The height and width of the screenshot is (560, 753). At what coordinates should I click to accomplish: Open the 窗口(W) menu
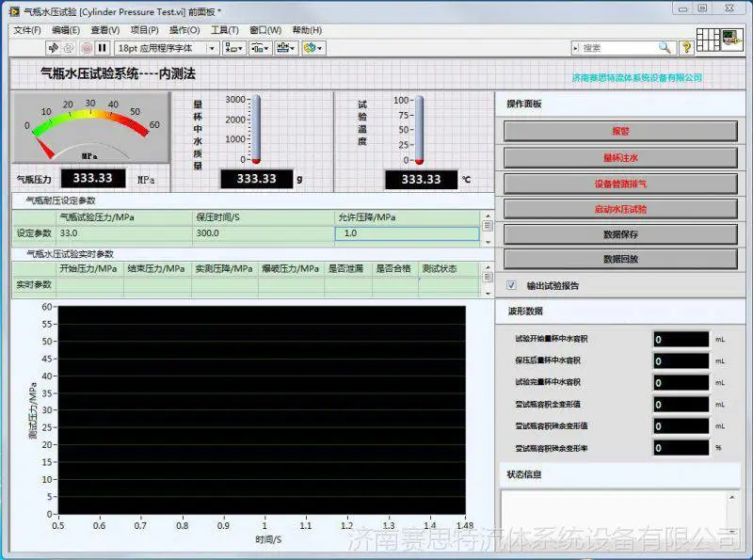(265, 30)
